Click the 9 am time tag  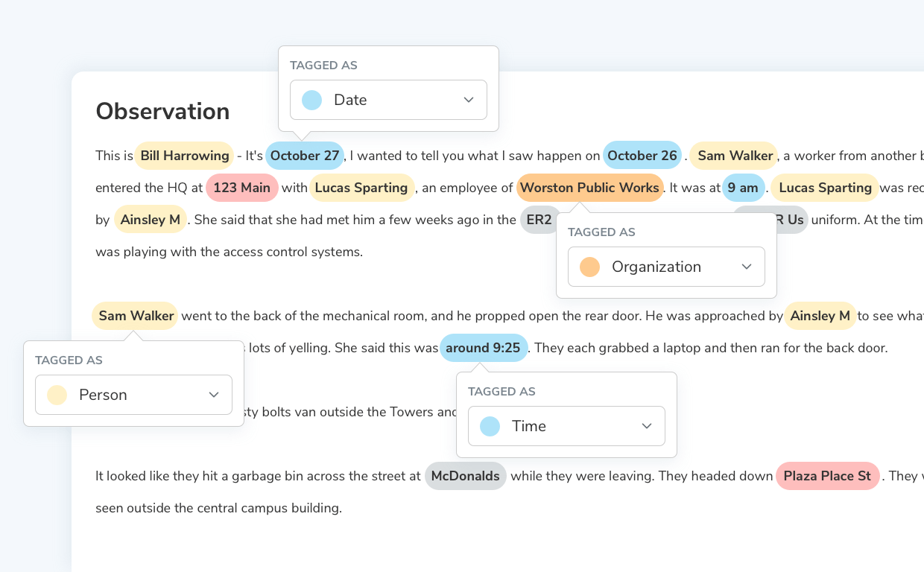pyautogui.click(x=744, y=188)
